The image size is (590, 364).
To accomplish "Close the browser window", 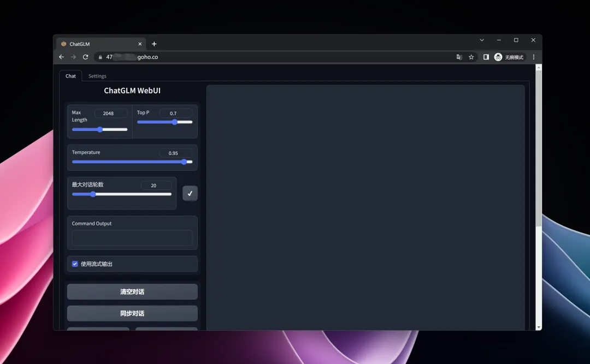I will [533, 40].
